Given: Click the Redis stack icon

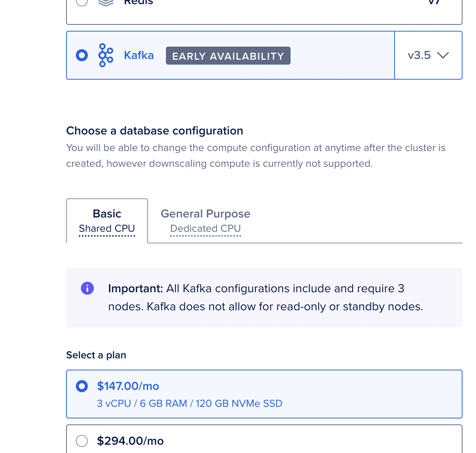Looking at the screenshot, I should 105,3.
